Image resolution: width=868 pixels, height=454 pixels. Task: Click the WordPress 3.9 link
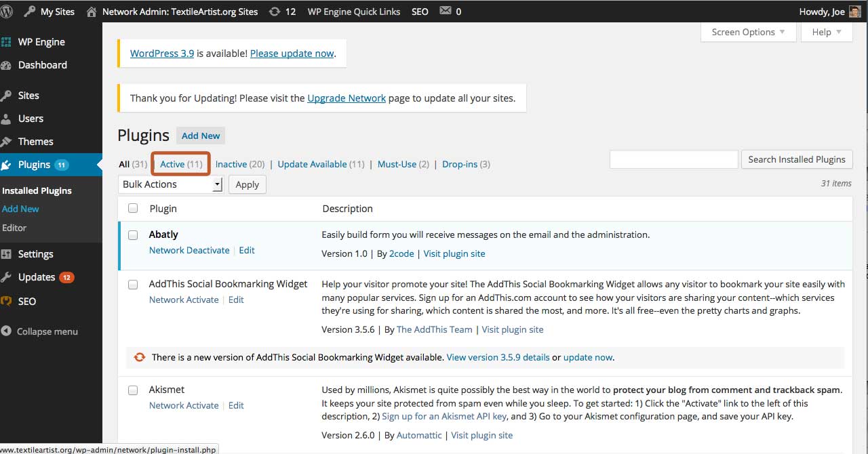162,54
